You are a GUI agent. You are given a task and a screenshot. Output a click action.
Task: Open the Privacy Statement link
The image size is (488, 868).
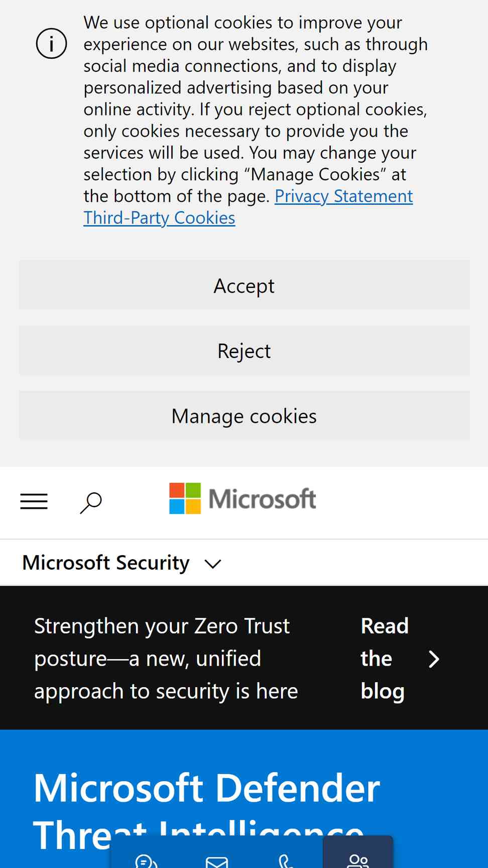pyautogui.click(x=344, y=196)
